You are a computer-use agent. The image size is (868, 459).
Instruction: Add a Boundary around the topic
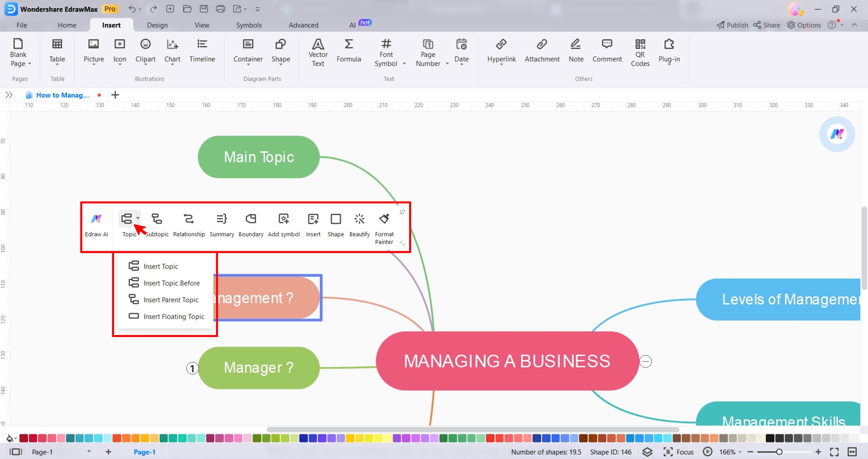[x=251, y=225]
